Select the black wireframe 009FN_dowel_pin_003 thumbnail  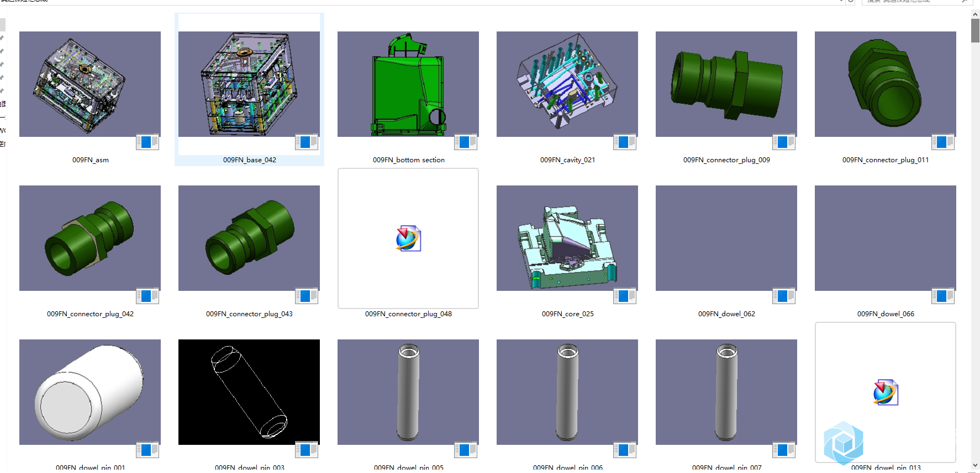click(249, 392)
